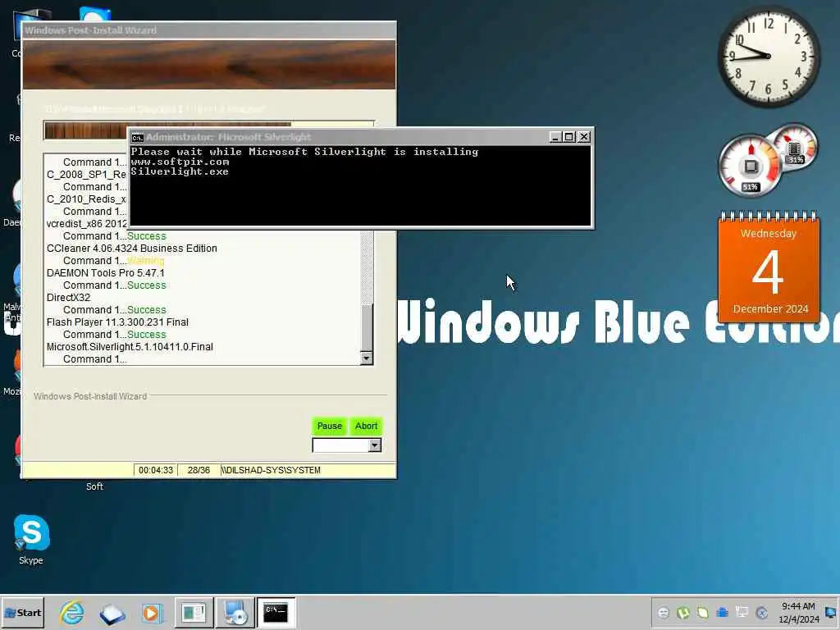Click the small memory meter dial
The height and width of the screenshot is (630, 840).
click(x=795, y=146)
